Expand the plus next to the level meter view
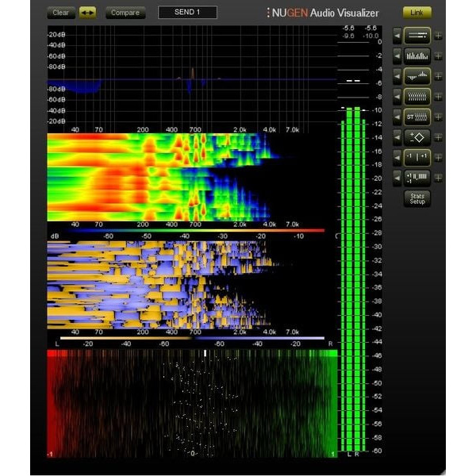Screen dimensions: 476x476 [x=438, y=36]
